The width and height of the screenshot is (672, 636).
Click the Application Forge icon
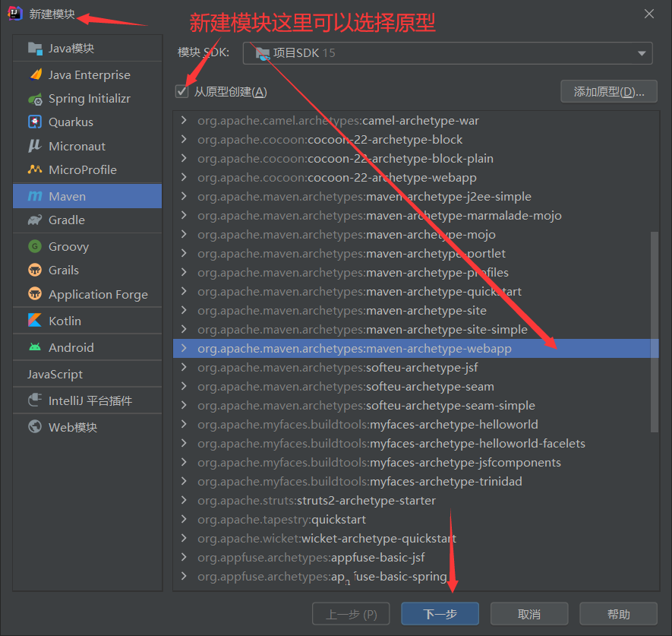[x=35, y=294]
